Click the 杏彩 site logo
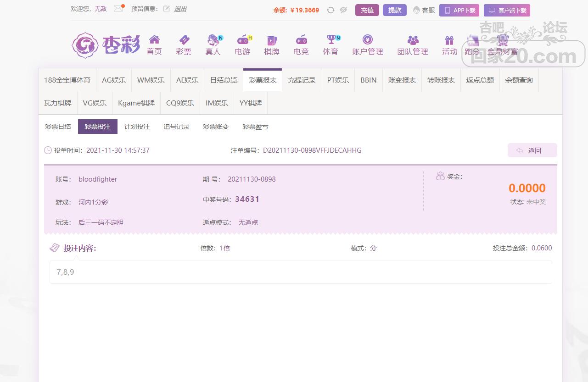 (x=106, y=45)
